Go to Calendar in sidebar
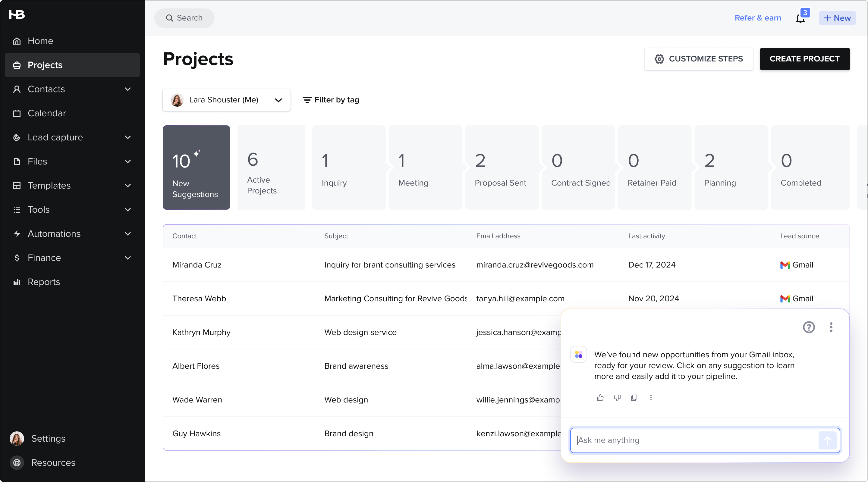The image size is (868, 482). 46,113
